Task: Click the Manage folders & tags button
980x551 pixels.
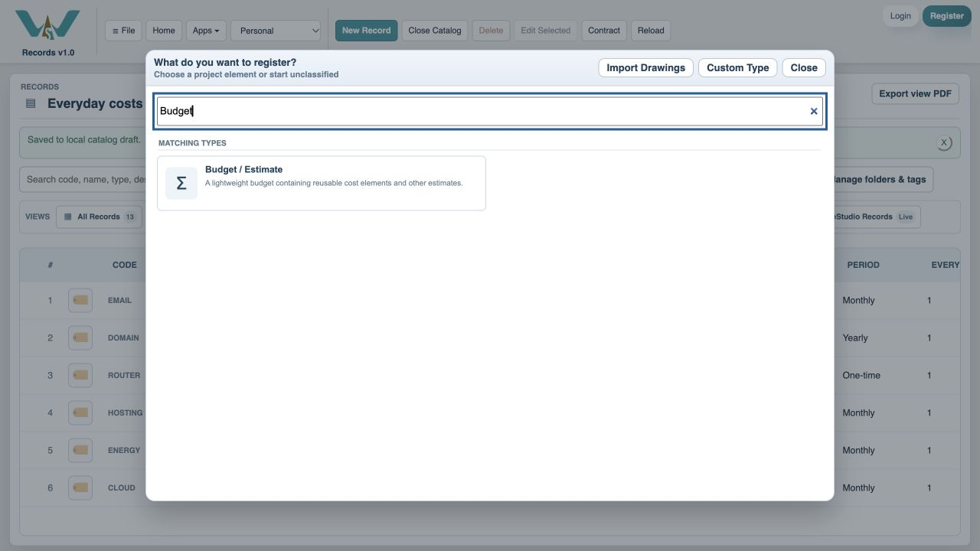Action: [883, 180]
